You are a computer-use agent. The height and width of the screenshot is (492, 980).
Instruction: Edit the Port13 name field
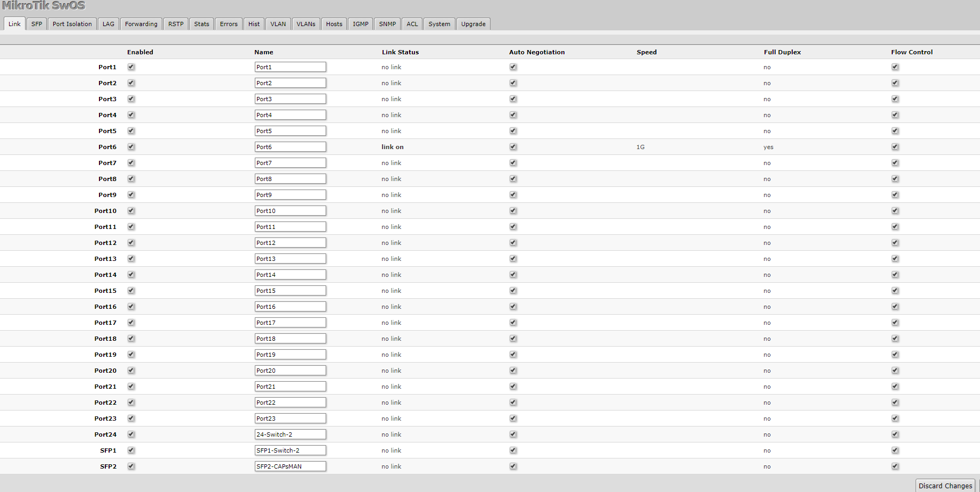click(290, 259)
